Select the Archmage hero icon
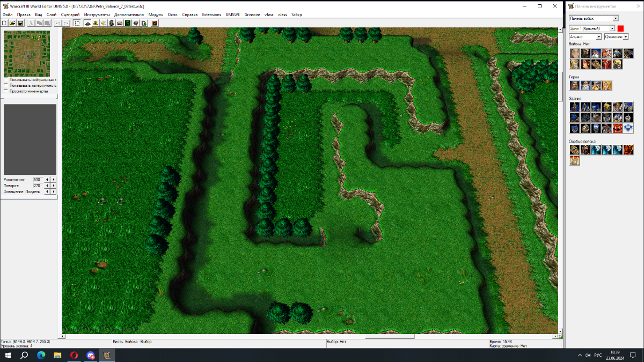The image size is (644, 362). [x=585, y=85]
